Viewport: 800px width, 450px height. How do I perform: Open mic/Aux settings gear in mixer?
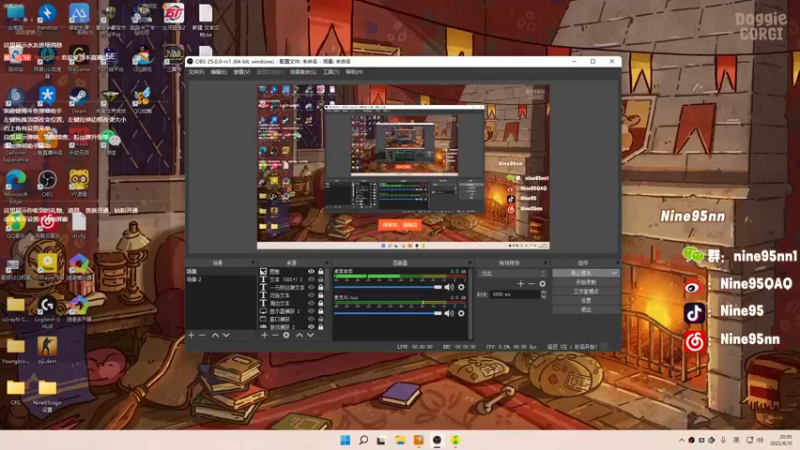(x=461, y=313)
